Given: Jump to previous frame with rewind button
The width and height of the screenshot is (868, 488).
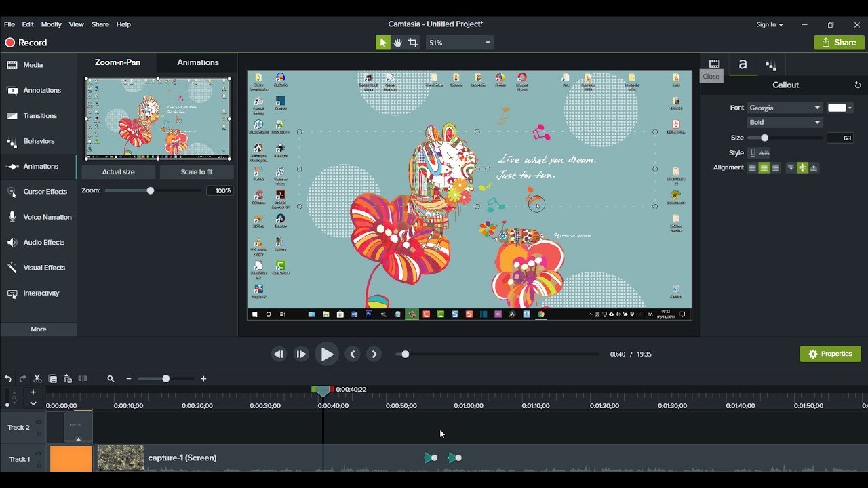Looking at the screenshot, I should tap(279, 354).
